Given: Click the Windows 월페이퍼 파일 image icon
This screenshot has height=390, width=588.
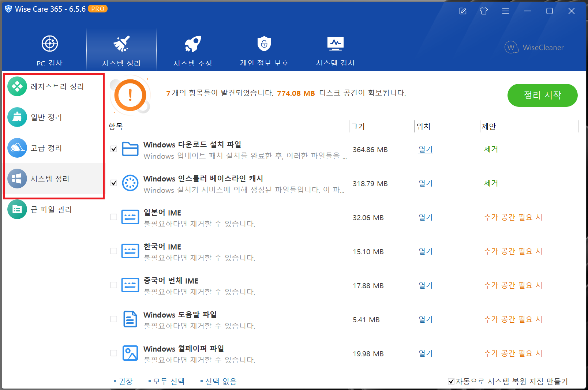Looking at the screenshot, I should [x=130, y=353].
